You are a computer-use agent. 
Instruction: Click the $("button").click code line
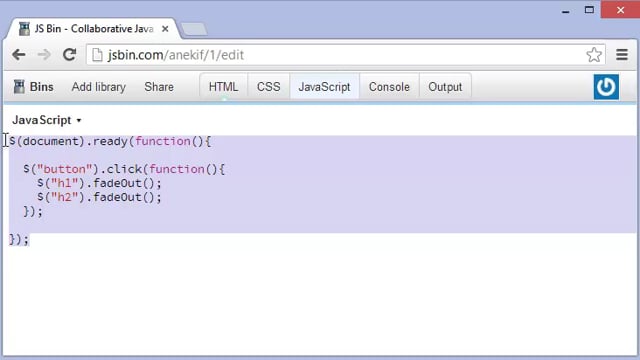tap(124, 169)
